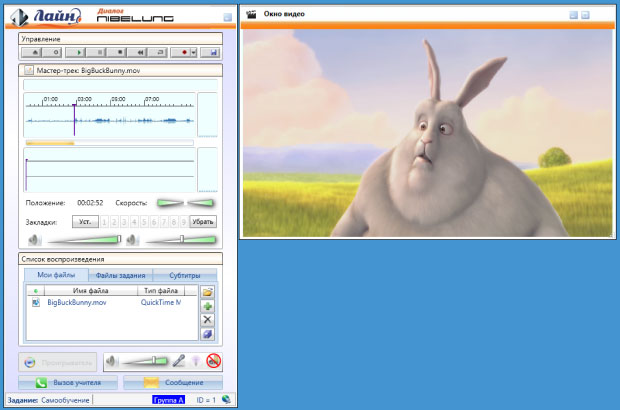Toggle the microphone icon

click(x=179, y=361)
